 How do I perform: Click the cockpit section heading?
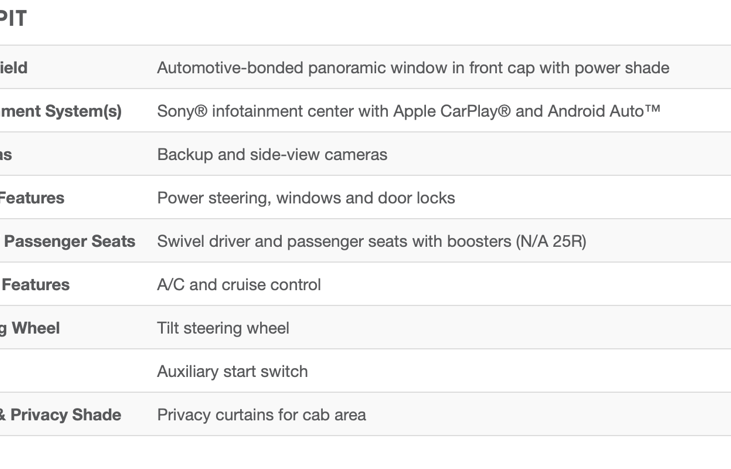(x=13, y=19)
